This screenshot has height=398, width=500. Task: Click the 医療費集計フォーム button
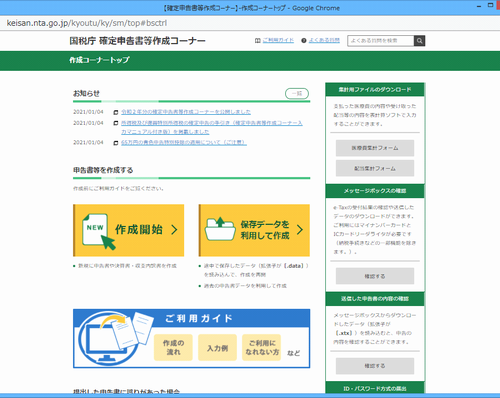pyautogui.click(x=375, y=148)
